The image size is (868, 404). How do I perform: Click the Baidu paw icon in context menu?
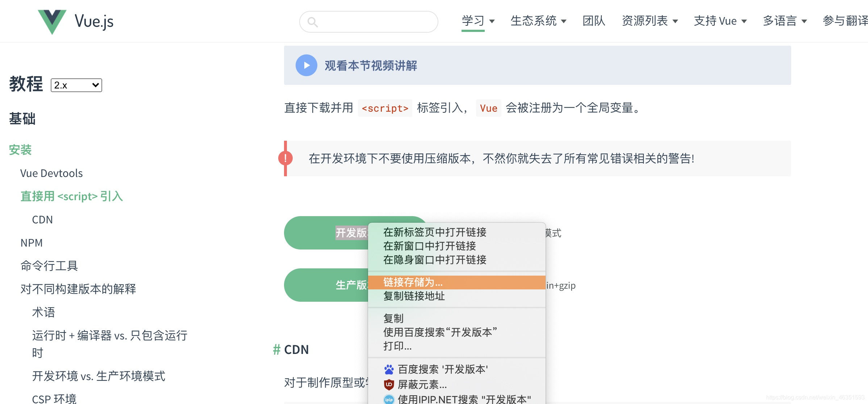tap(389, 369)
